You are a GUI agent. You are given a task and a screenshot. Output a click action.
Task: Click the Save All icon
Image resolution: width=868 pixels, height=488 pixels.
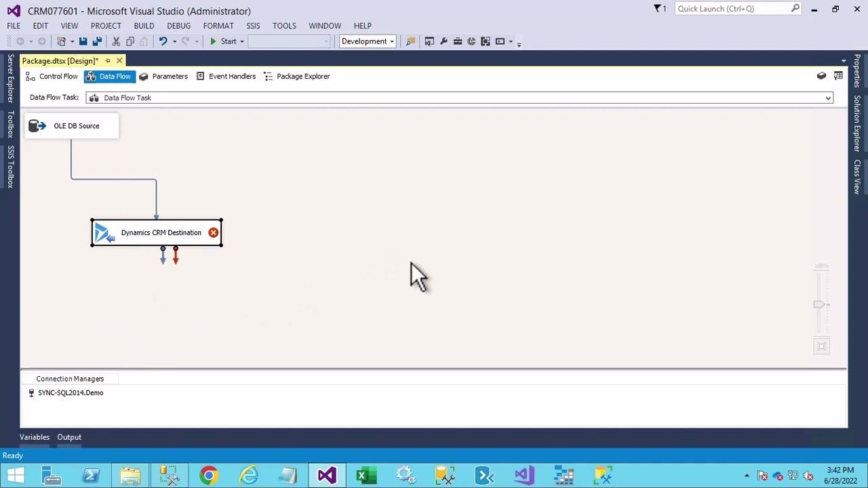pyautogui.click(x=97, y=41)
